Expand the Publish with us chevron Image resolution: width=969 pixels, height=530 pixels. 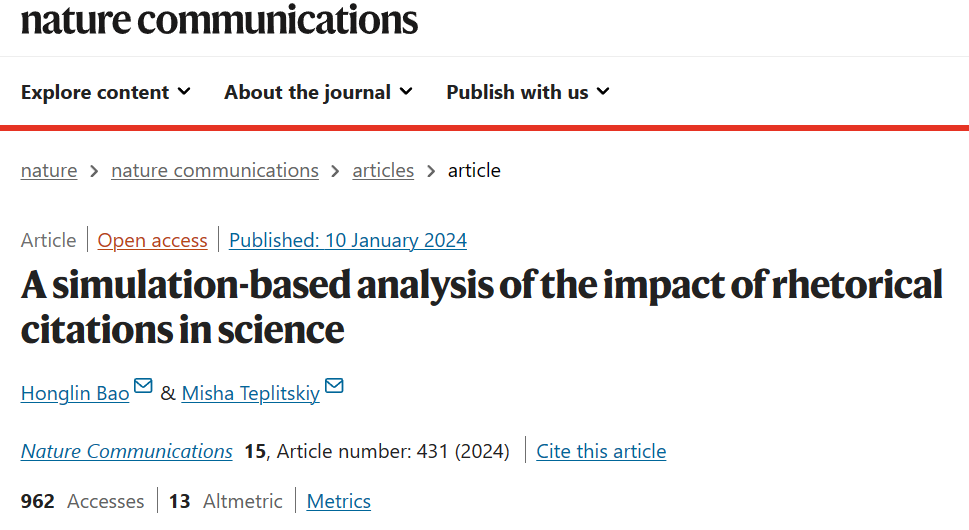click(x=603, y=92)
